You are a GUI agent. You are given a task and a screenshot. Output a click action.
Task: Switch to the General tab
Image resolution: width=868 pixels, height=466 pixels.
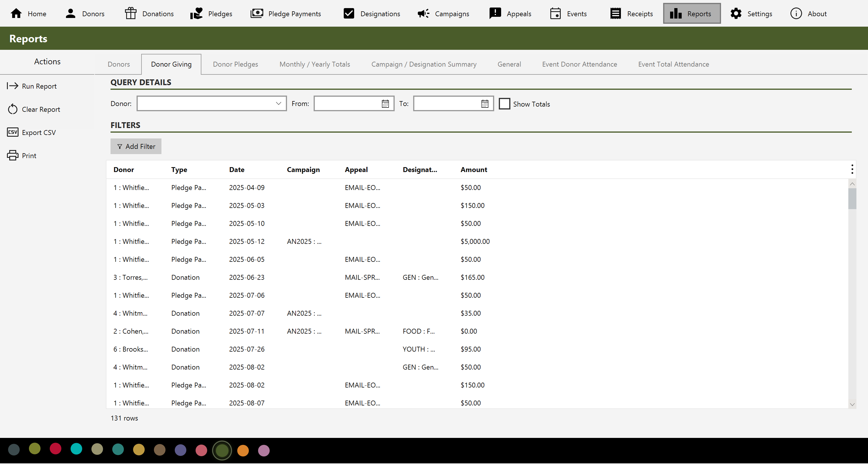[509, 64]
